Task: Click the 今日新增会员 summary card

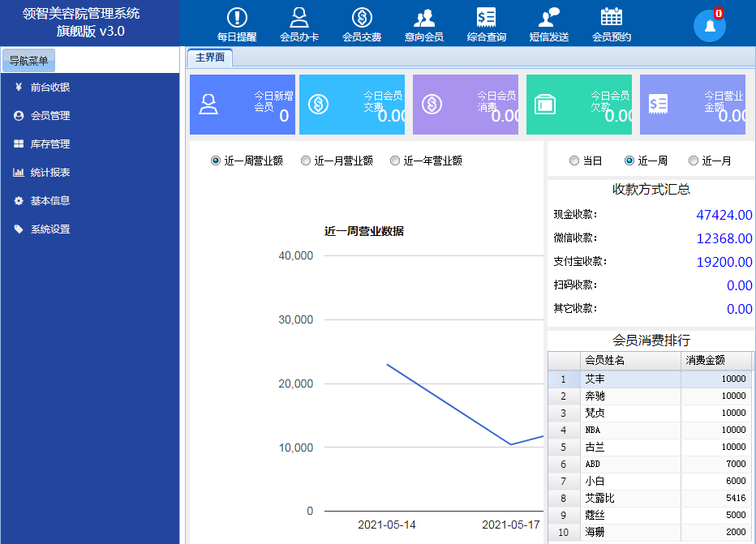Action: pyautogui.click(x=242, y=105)
